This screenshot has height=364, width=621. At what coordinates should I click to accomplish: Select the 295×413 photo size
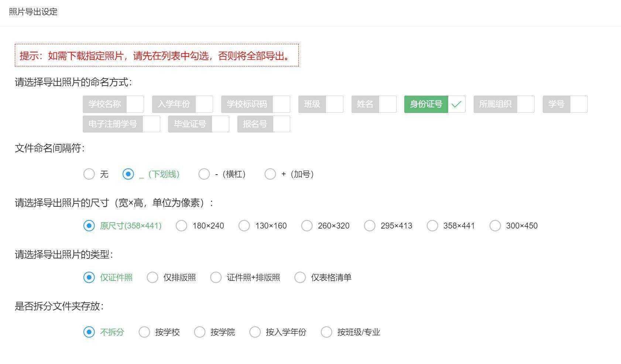click(370, 226)
